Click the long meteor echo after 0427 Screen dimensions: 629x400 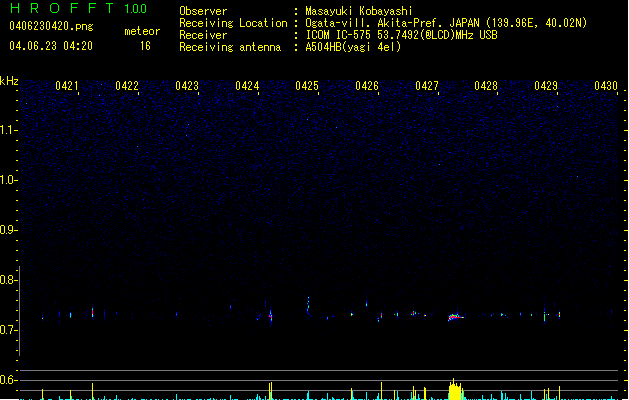pyautogui.click(x=456, y=317)
